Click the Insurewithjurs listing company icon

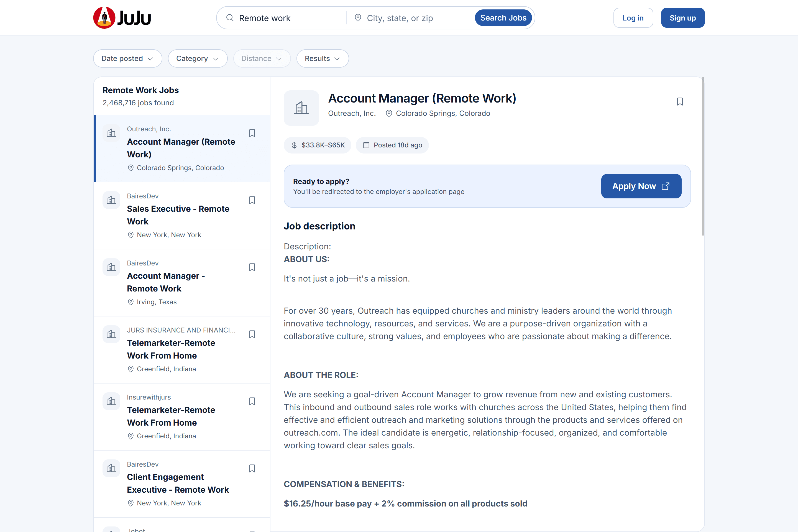111,401
